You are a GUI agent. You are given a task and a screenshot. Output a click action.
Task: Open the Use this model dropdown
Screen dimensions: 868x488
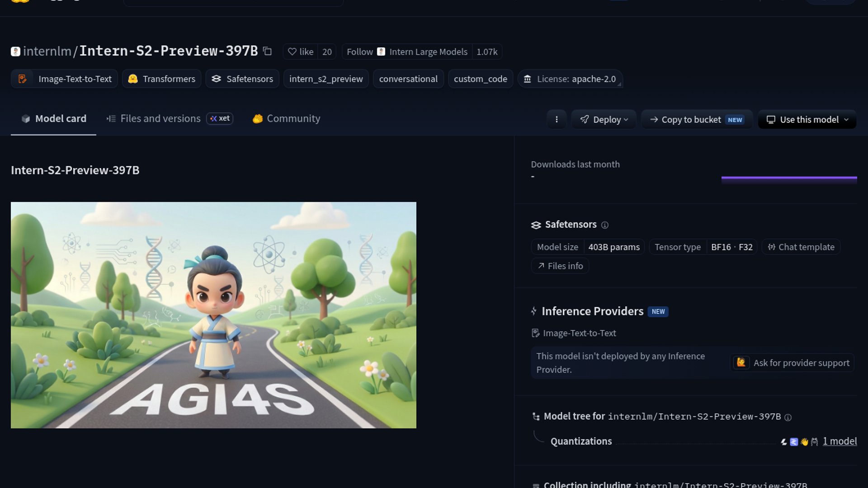[807, 119]
